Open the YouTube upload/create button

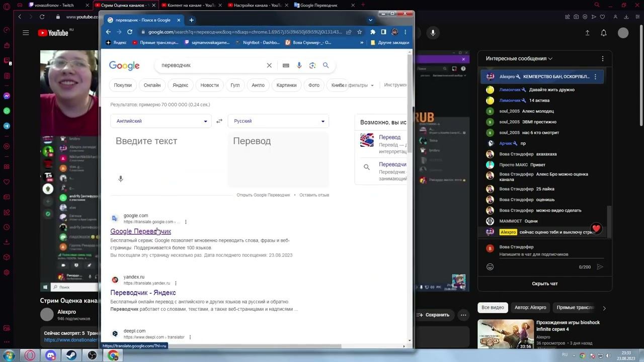pyautogui.click(x=587, y=33)
